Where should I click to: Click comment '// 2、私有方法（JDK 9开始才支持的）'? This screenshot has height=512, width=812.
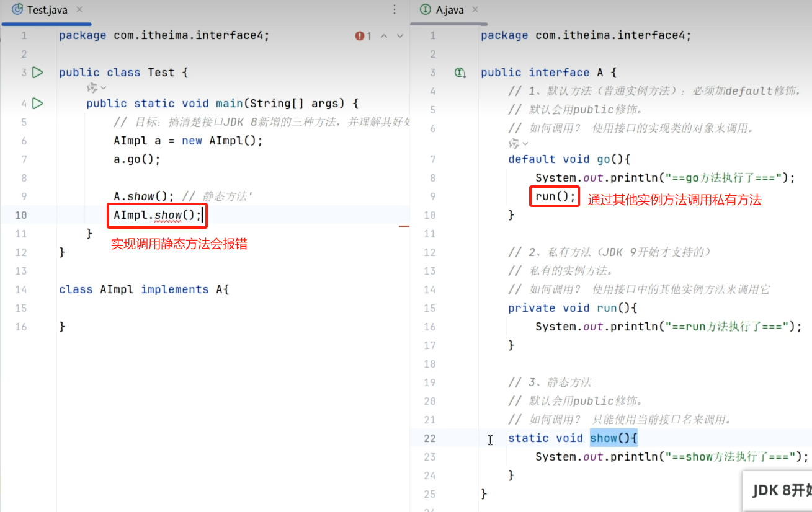click(609, 252)
